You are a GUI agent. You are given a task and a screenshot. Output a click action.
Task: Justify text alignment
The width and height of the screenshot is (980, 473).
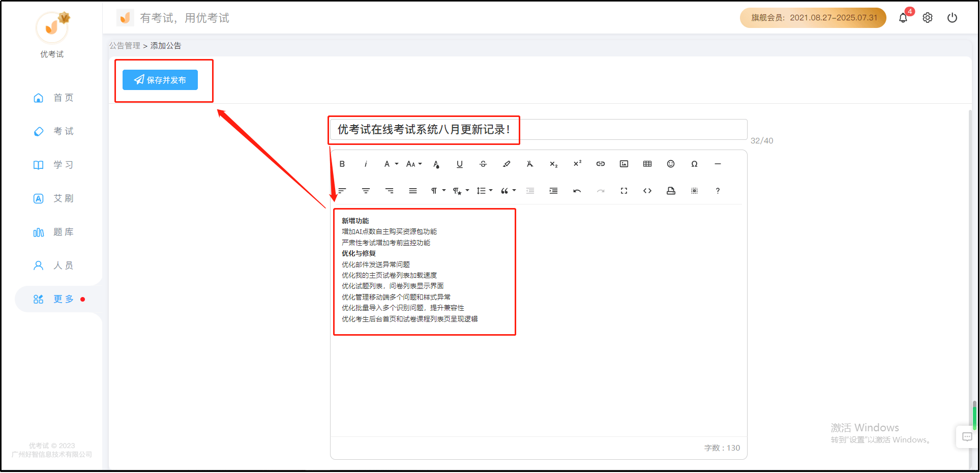point(413,191)
